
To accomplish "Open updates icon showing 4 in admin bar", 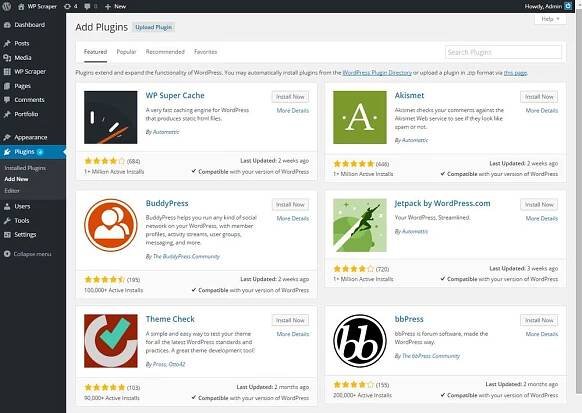I will point(70,6).
